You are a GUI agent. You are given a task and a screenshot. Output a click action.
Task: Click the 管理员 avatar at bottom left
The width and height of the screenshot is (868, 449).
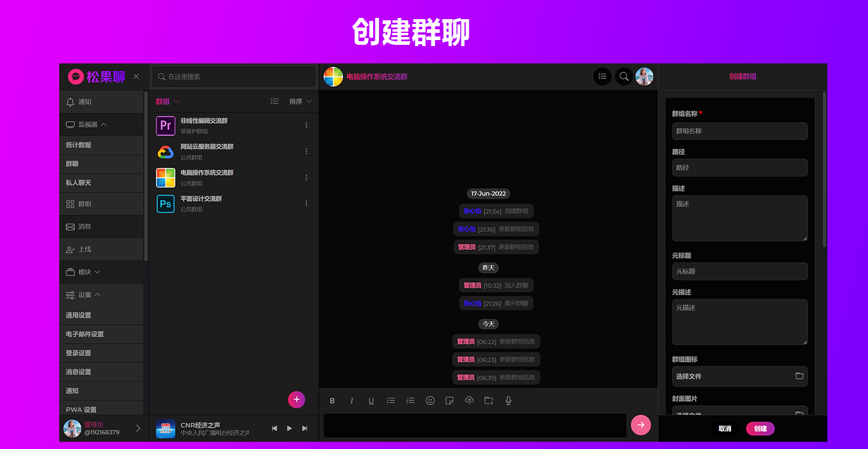[72, 428]
